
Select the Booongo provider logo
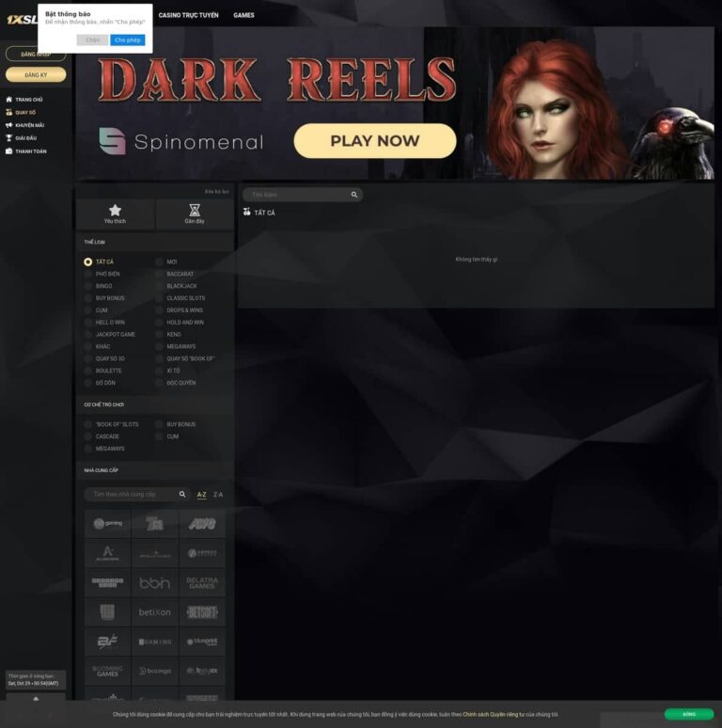pos(154,671)
